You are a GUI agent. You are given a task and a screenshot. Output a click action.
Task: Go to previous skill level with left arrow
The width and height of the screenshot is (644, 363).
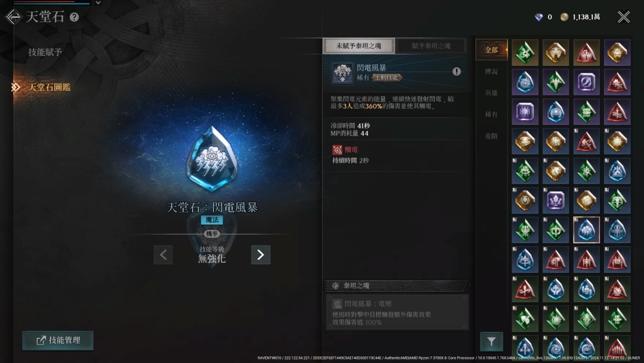[x=163, y=255]
